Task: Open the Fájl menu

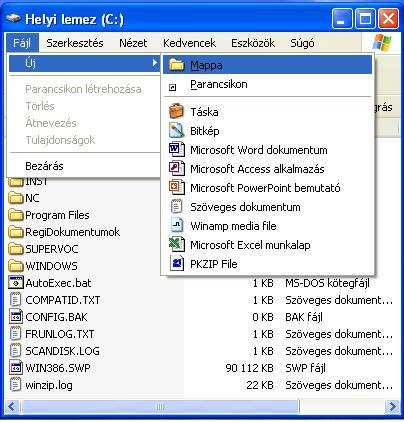Action: point(22,43)
